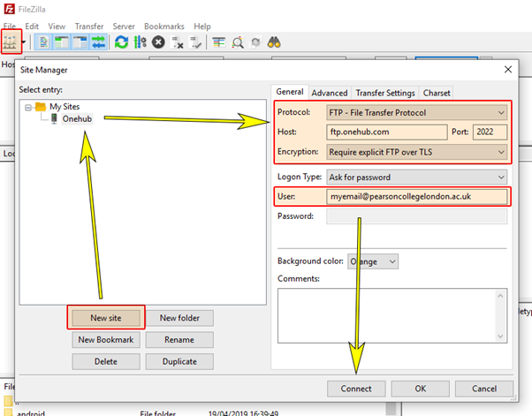Open the View menu
The height and width of the screenshot is (416, 532).
coord(57,26)
